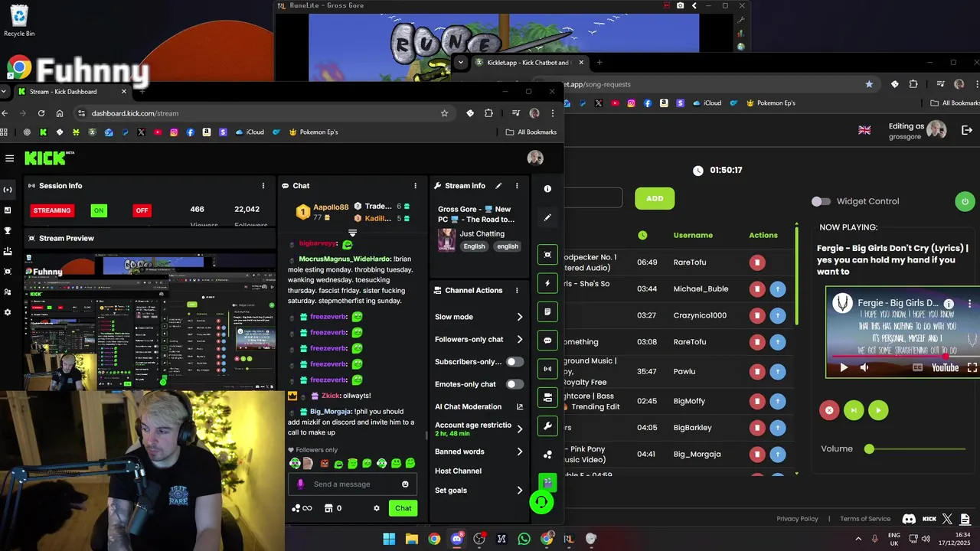The height and width of the screenshot is (551, 980).
Task: Edit Stream info with pencil icon
Action: (498, 185)
